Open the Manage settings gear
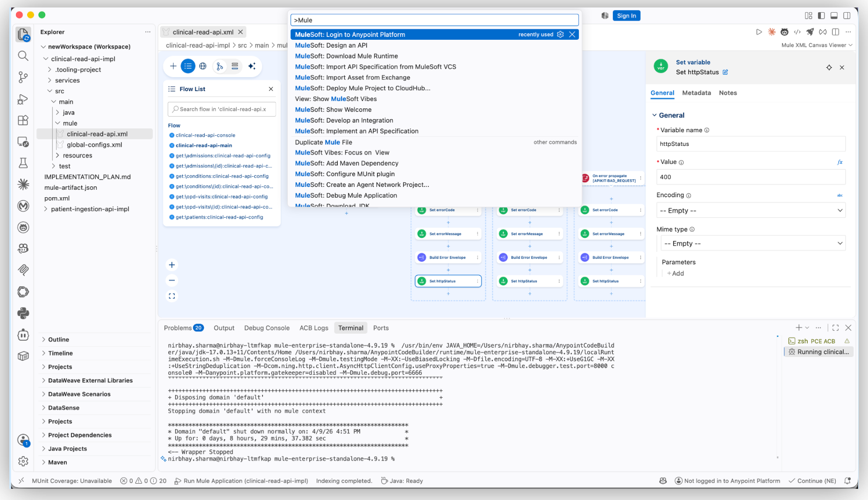The image size is (868, 500). tap(23, 461)
